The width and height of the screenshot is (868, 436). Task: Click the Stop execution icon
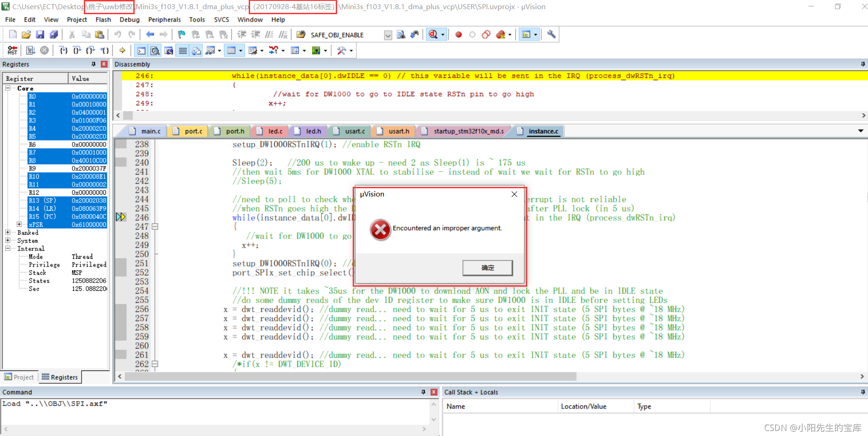(x=44, y=50)
